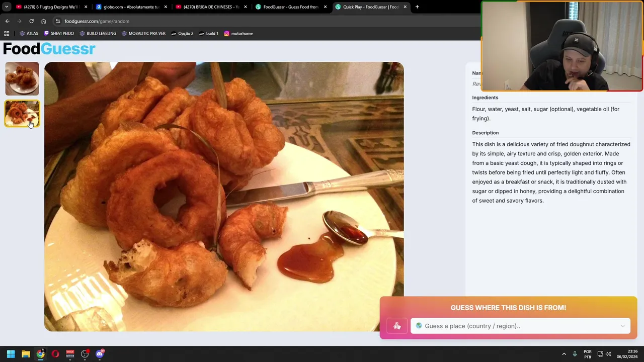This screenshot has height=362, width=644.
Task: Select the first food photo thumbnail
Action: 22,78
